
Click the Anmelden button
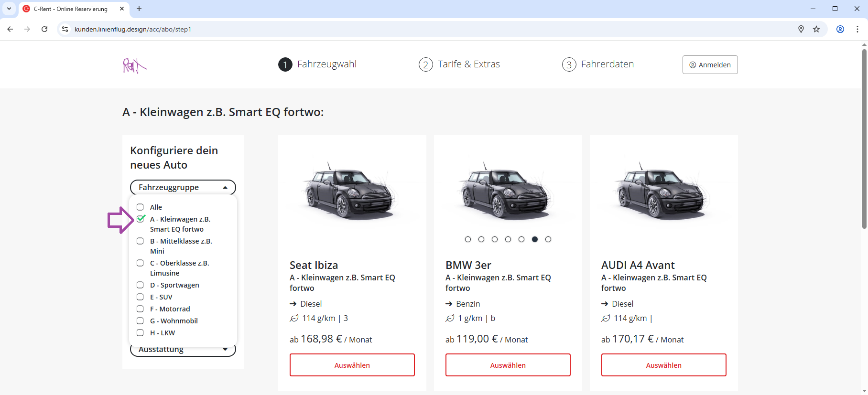click(710, 65)
